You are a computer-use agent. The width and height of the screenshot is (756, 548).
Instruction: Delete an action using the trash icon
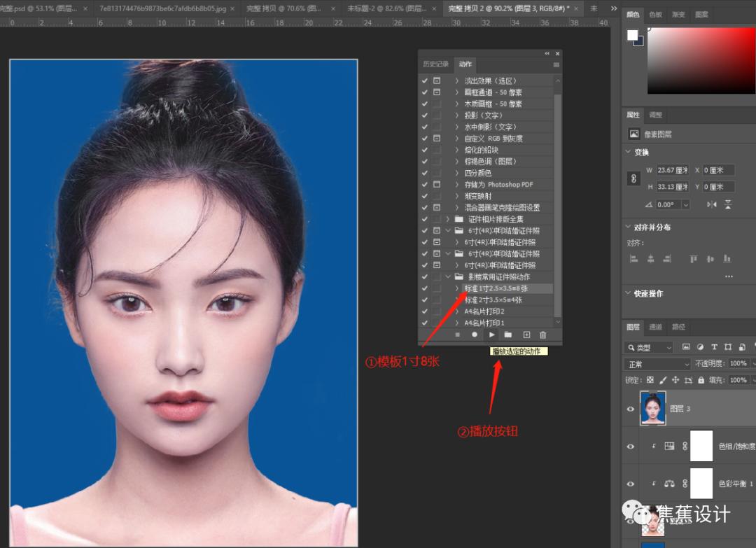544,335
